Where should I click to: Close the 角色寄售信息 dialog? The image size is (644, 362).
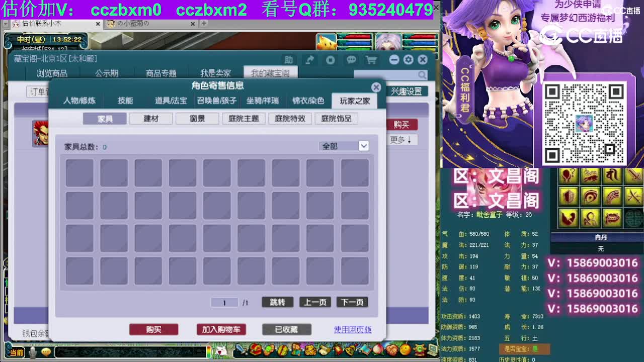click(x=376, y=87)
